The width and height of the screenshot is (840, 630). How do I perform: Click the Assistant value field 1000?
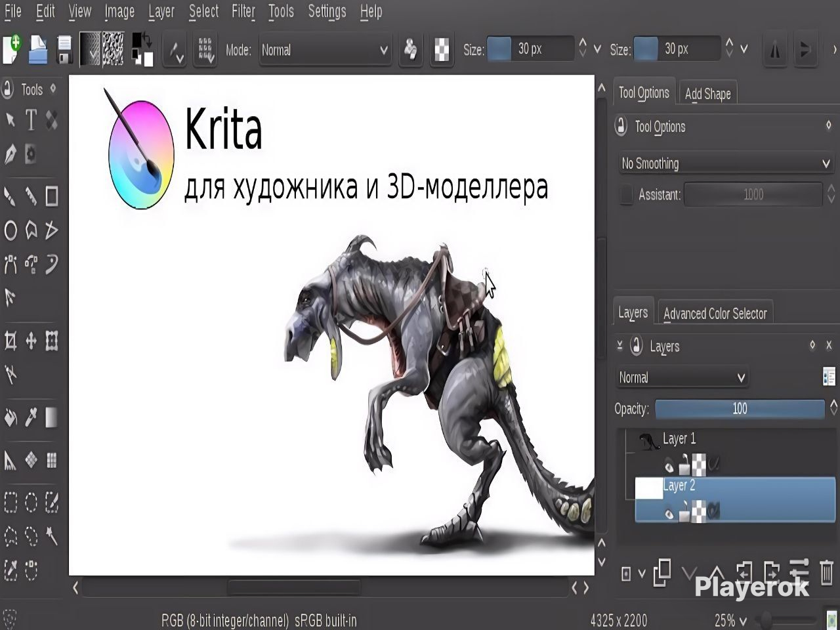(x=753, y=194)
